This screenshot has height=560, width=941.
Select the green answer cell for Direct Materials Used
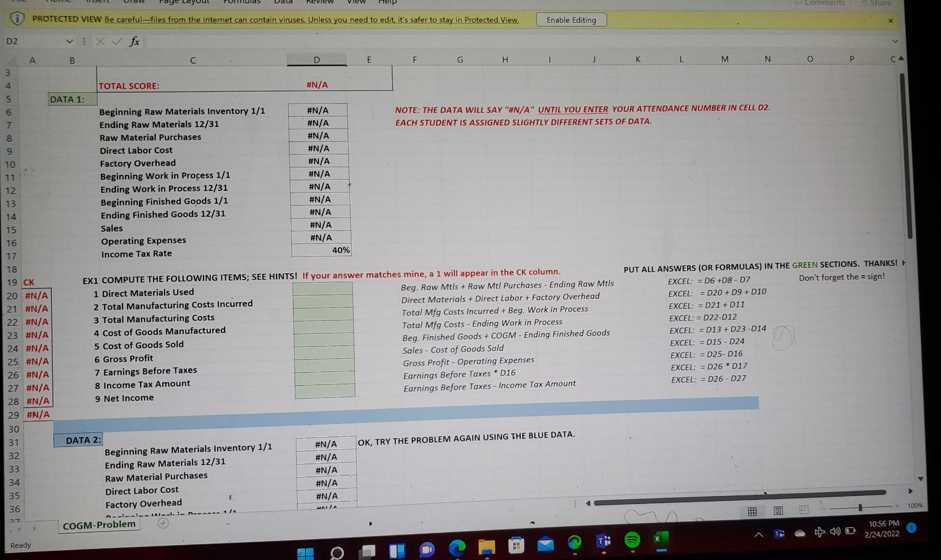[323, 289]
